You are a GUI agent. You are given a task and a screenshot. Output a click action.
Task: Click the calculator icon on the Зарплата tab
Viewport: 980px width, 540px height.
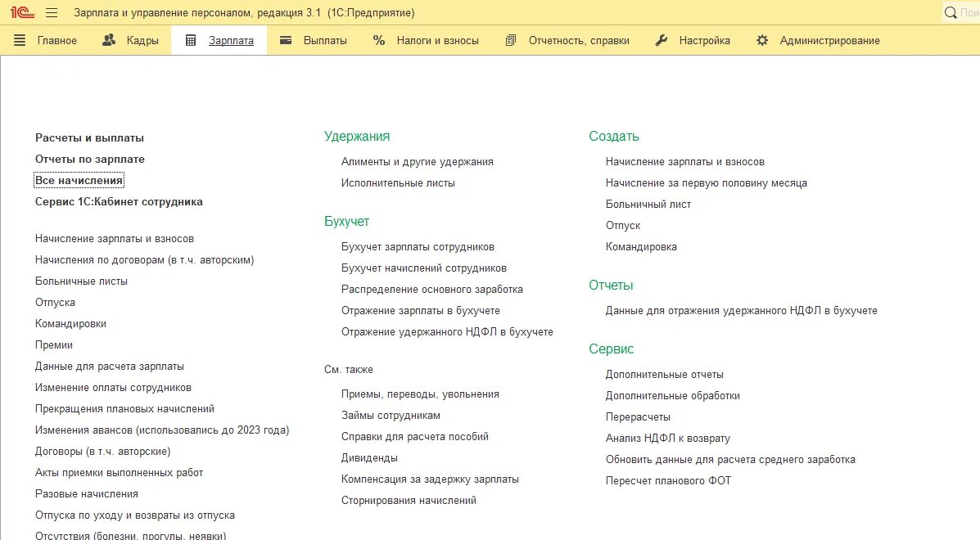pos(192,39)
